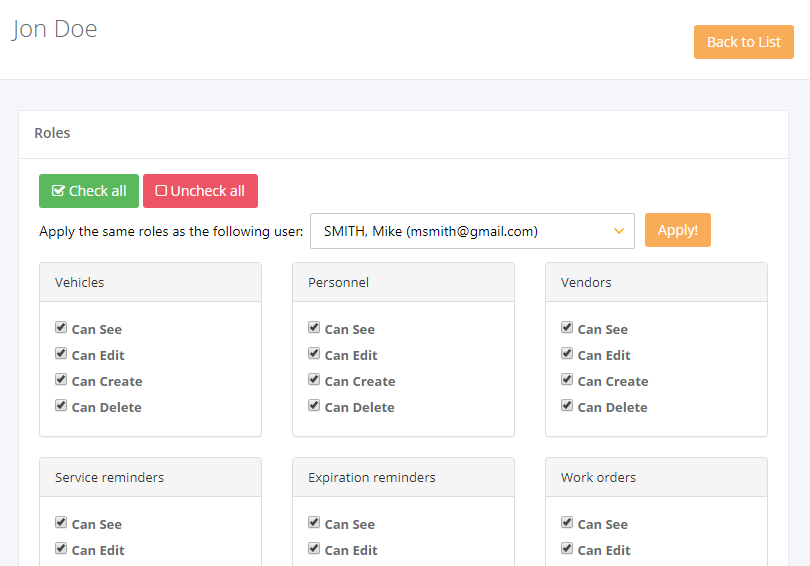Toggle Vehicles Can Edit checkbox
The width and height of the screenshot is (810, 566).
point(61,353)
